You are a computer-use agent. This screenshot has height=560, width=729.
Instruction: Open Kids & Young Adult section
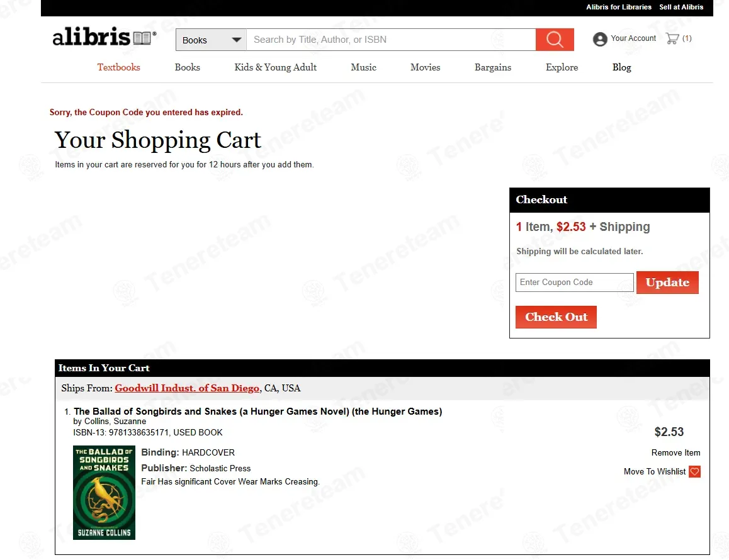coord(275,67)
